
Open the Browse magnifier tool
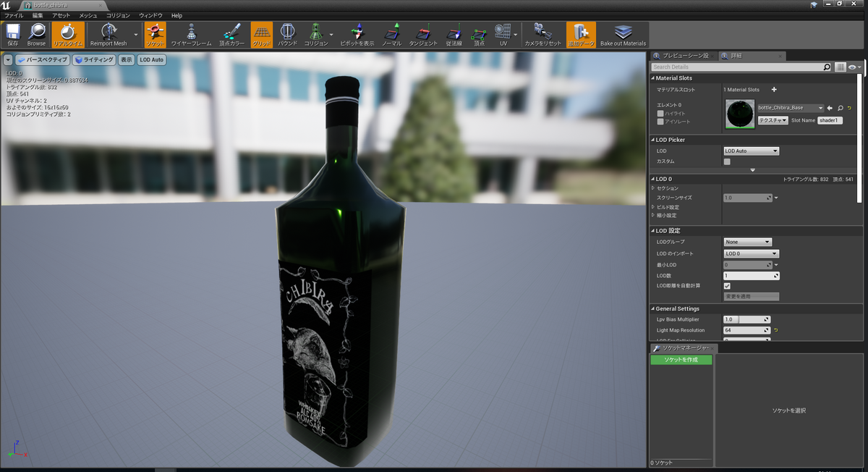(36, 34)
